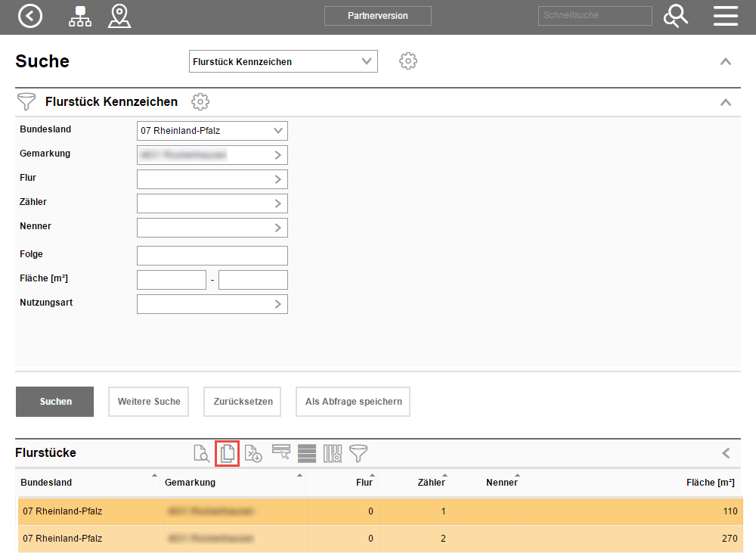
Task: Open the hamburger main menu
Action: pyautogui.click(x=726, y=16)
